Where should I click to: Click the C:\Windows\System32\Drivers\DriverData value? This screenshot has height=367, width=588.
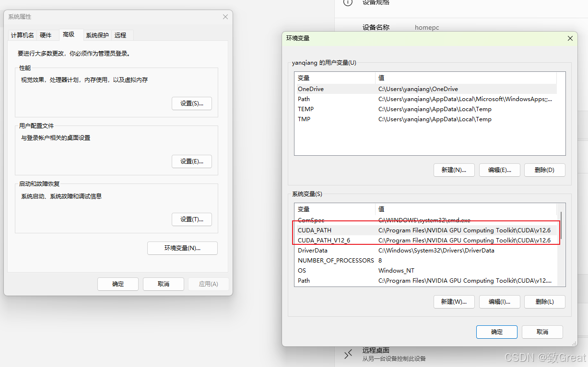(436, 251)
